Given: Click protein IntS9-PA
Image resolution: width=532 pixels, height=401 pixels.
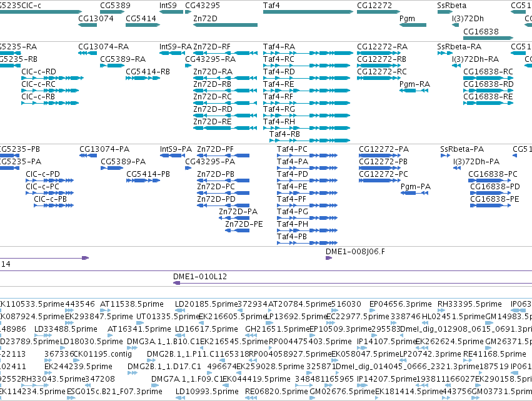Looking at the screenshot, I should (x=173, y=156).
